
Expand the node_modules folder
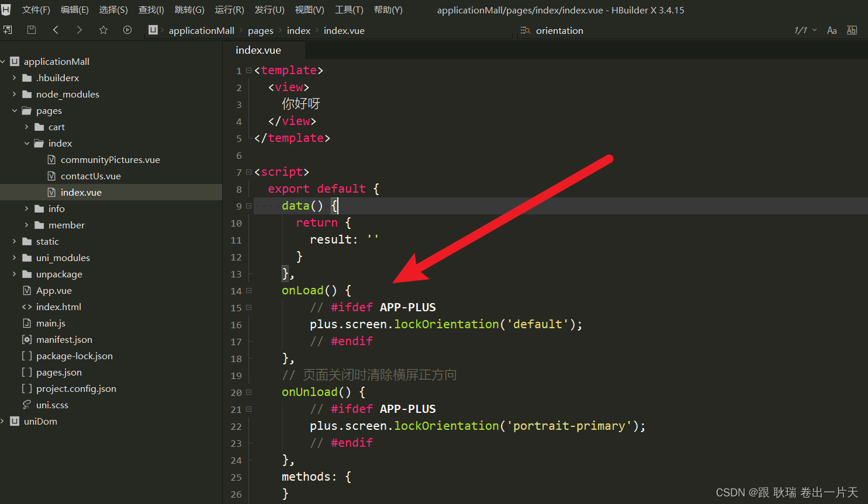pos(15,94)
